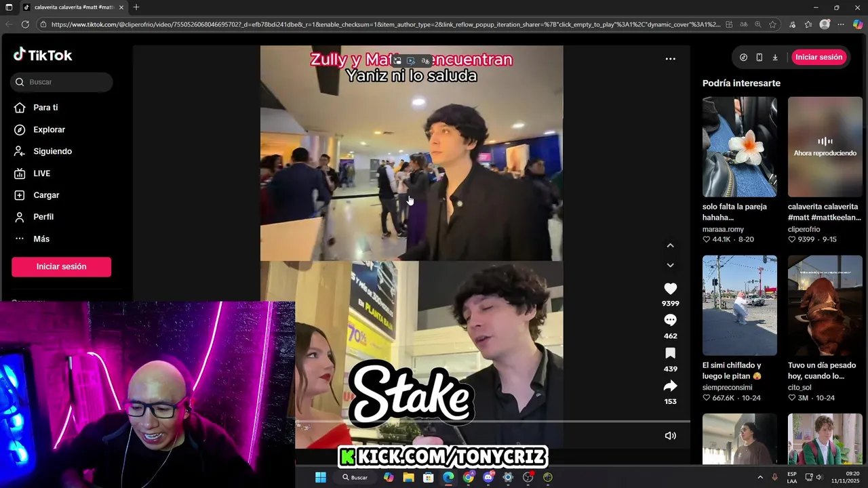Open the El simi chiflado video thumbnail
Screen dimensions: 868x488
(740, 305)
